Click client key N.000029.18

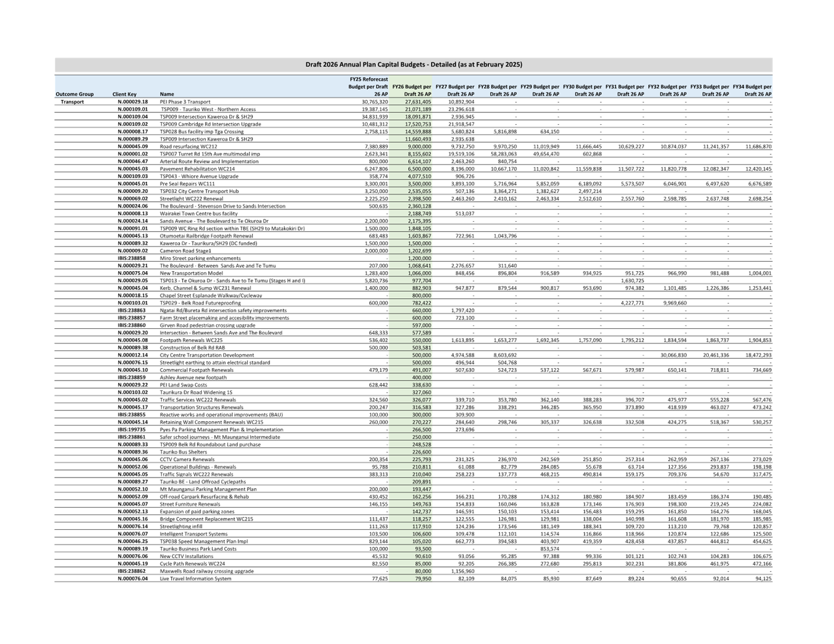(133, 102)
